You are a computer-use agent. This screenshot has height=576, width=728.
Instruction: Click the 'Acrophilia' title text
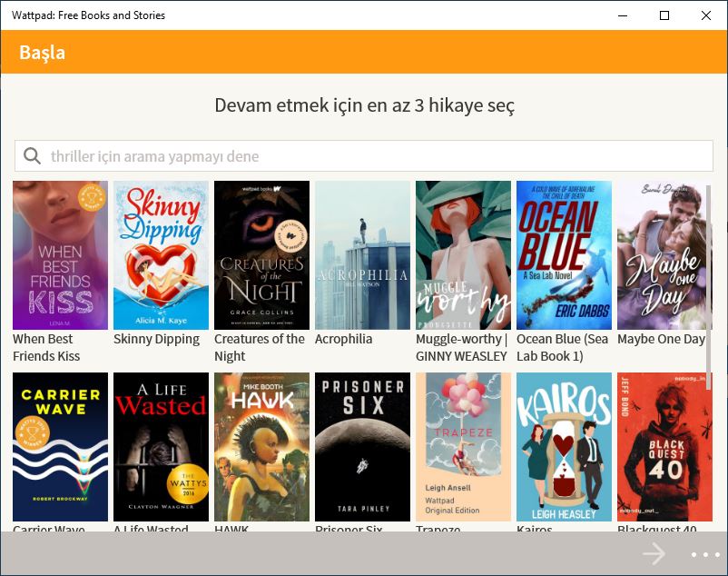click(x=343, y=339)
